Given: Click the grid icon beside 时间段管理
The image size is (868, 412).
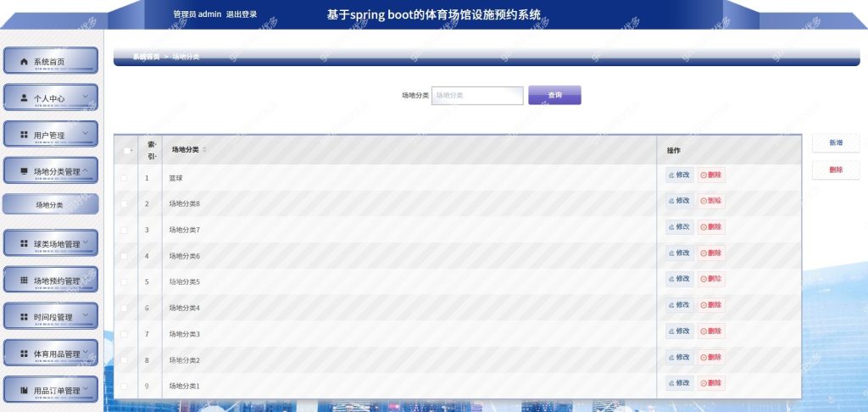Looking at the screenshot, I should pos(24,317).
